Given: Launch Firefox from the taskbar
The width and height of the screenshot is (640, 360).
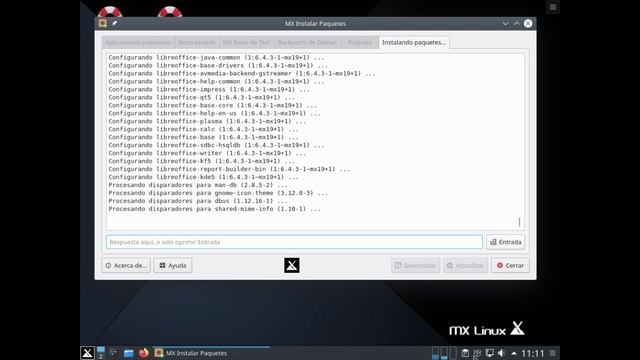Looking at the screenshot, I should pos(143,353).
